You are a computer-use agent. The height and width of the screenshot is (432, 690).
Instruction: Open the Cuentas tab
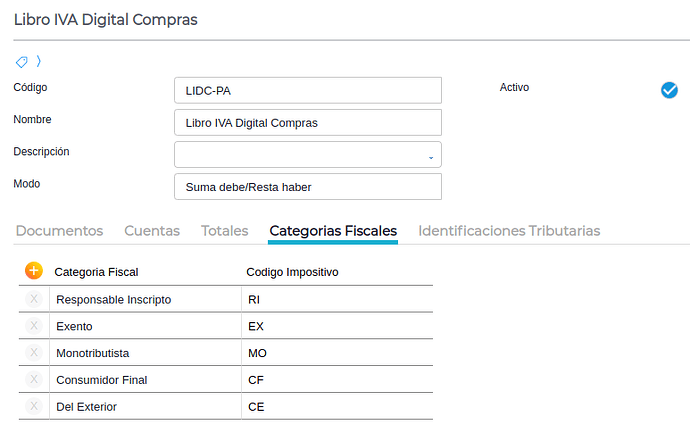tap(152, 231)
